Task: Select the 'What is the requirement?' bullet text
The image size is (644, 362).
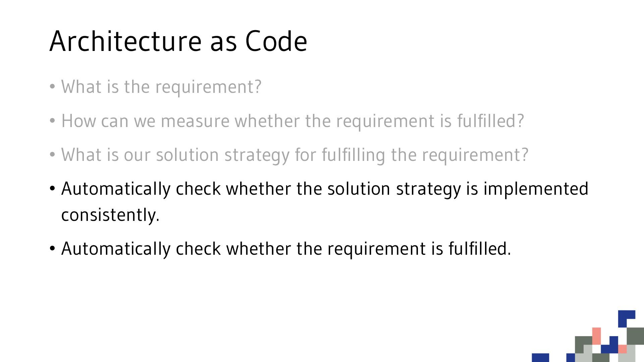Action: point(161,87)
